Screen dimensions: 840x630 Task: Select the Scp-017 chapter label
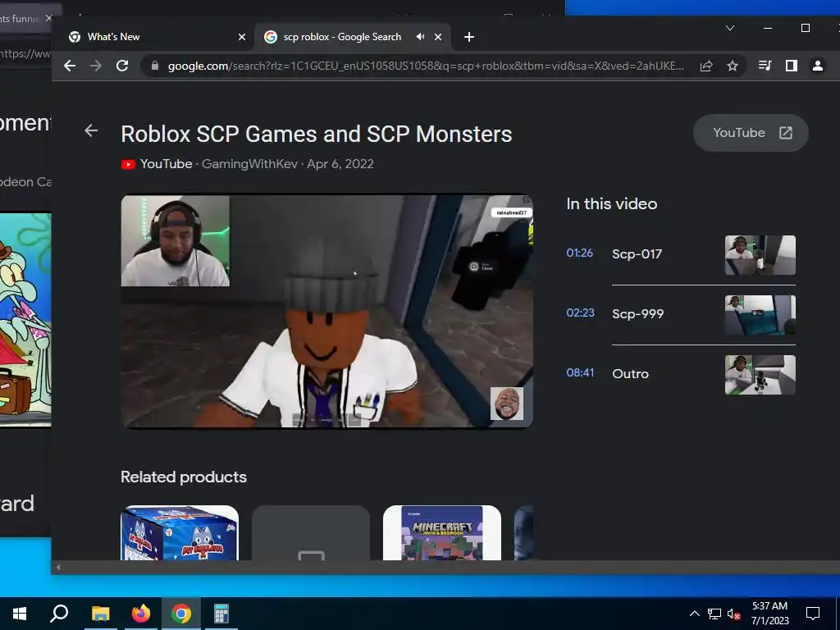[x=637, y=254]
